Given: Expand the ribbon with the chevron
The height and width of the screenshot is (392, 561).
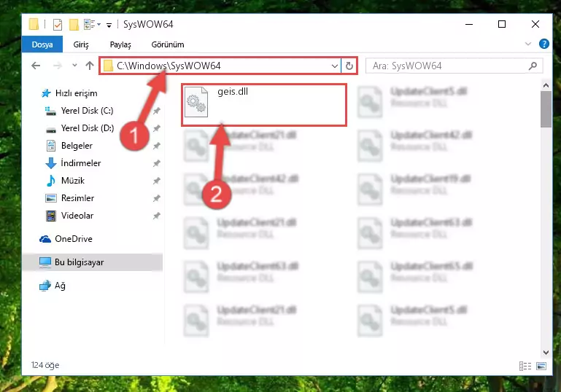Looking at the screenshot, I should (x=527, y=44).
